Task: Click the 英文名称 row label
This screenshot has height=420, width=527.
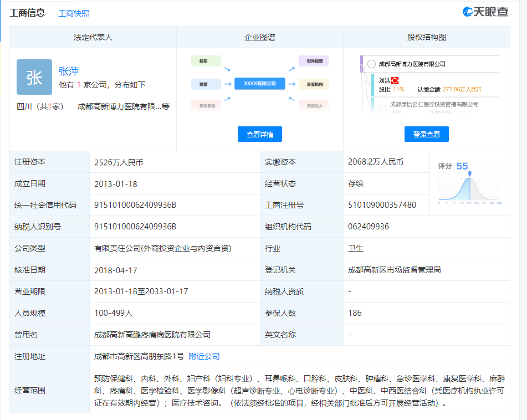Action: pos(280,335)
